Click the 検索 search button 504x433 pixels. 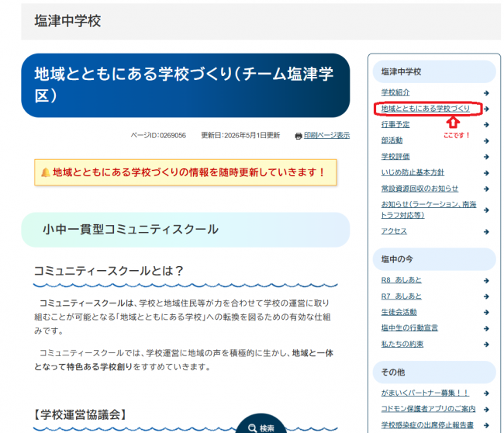pyautogui.click(x=261, y=424)
